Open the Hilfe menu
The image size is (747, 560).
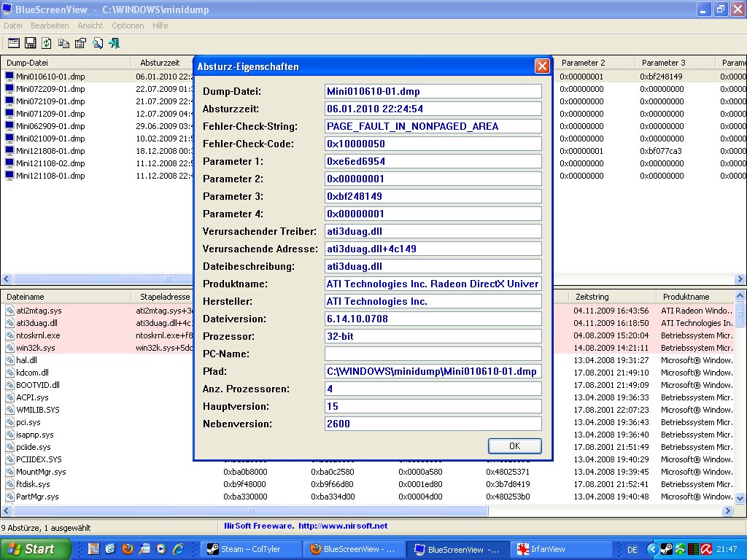[x=160, y=26]
